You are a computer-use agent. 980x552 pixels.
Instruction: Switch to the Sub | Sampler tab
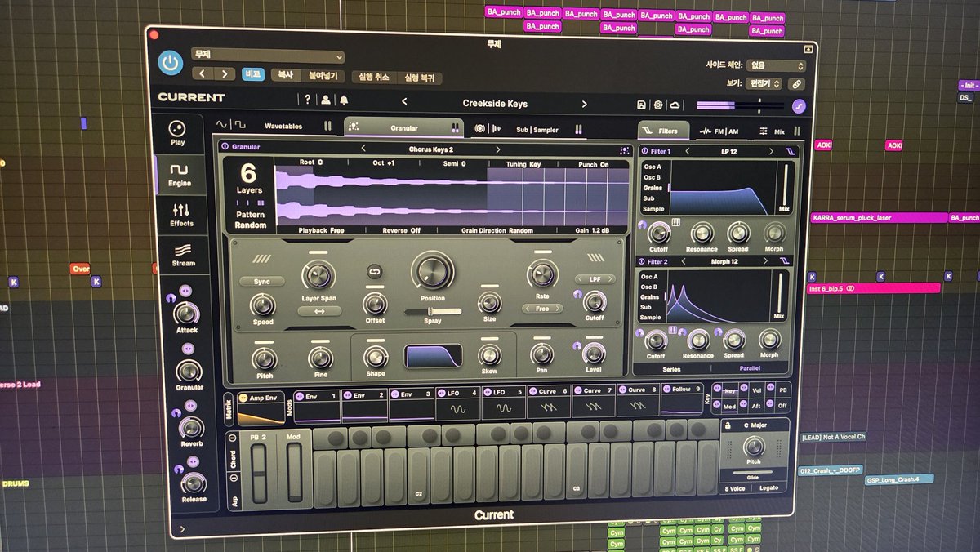tap(528, 129)
